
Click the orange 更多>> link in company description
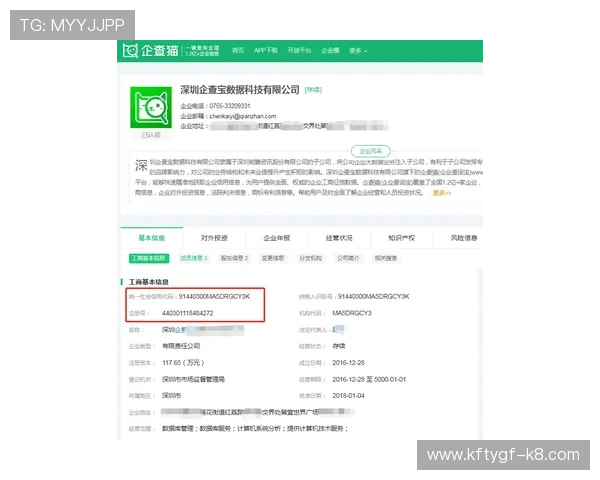pyautogui.click(x=442, y=193)
